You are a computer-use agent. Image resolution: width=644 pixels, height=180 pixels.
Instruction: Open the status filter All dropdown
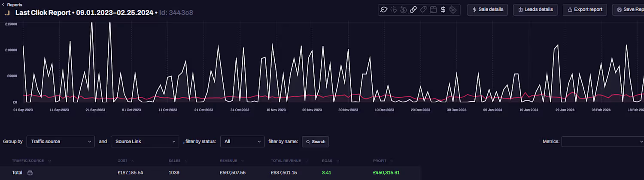(x=242, y=141)
